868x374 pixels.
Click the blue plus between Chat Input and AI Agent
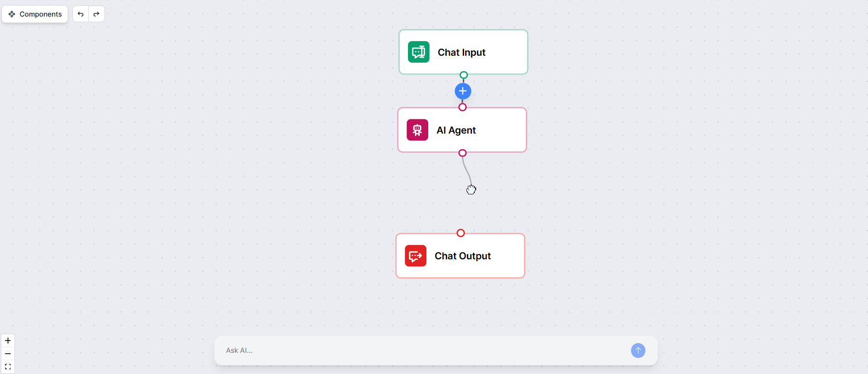(x=463, y=91)
